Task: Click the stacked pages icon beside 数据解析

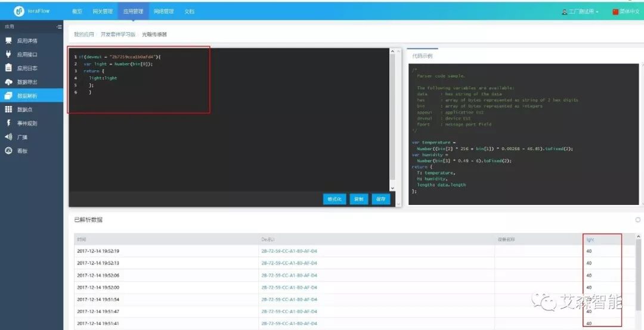Action: point(8,96)
